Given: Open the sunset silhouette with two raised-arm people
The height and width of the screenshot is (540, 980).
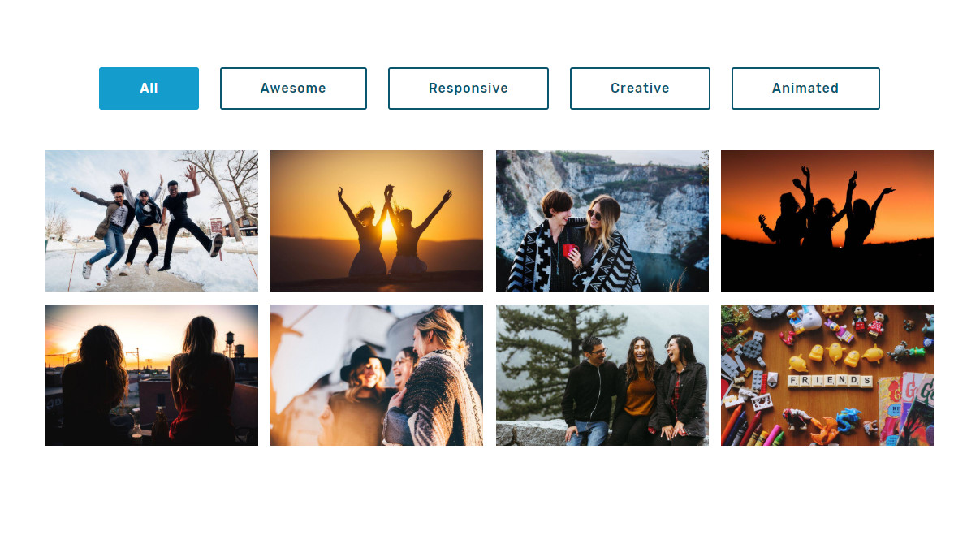Looking at the screenshot, I should click(377, 221).
